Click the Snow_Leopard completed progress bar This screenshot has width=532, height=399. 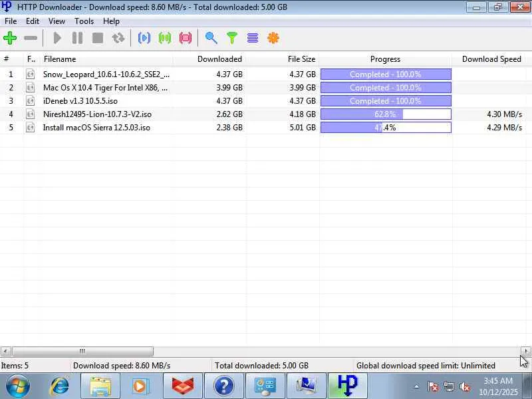pos(386,74)
